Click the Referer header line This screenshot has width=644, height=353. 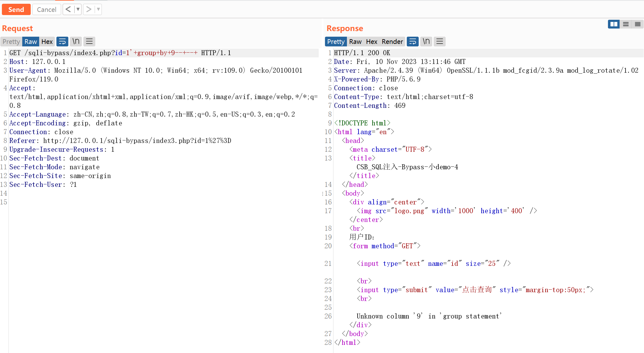(x=120, y=140)
